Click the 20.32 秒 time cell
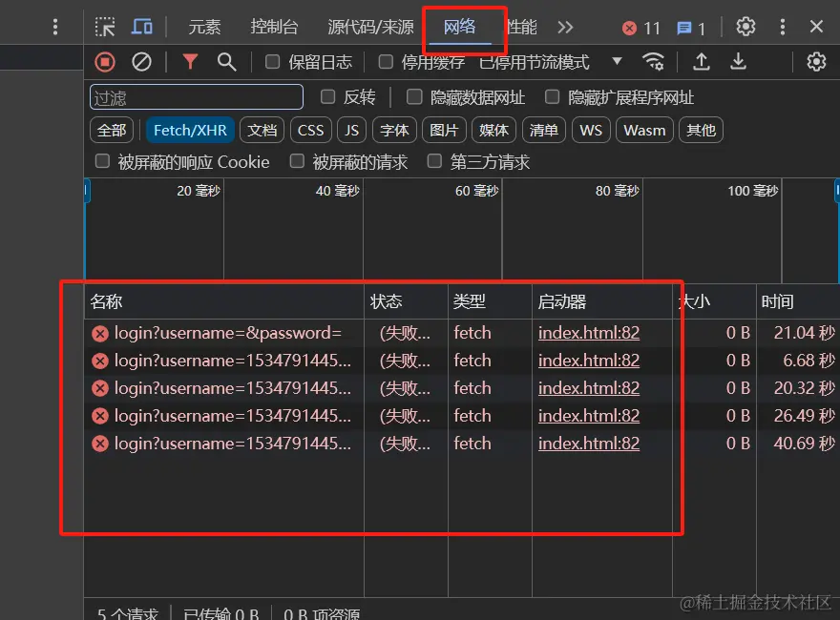 [804, 388]
